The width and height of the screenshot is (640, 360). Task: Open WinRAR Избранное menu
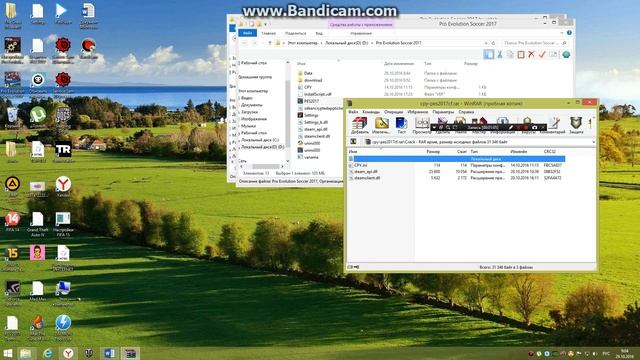418,111
